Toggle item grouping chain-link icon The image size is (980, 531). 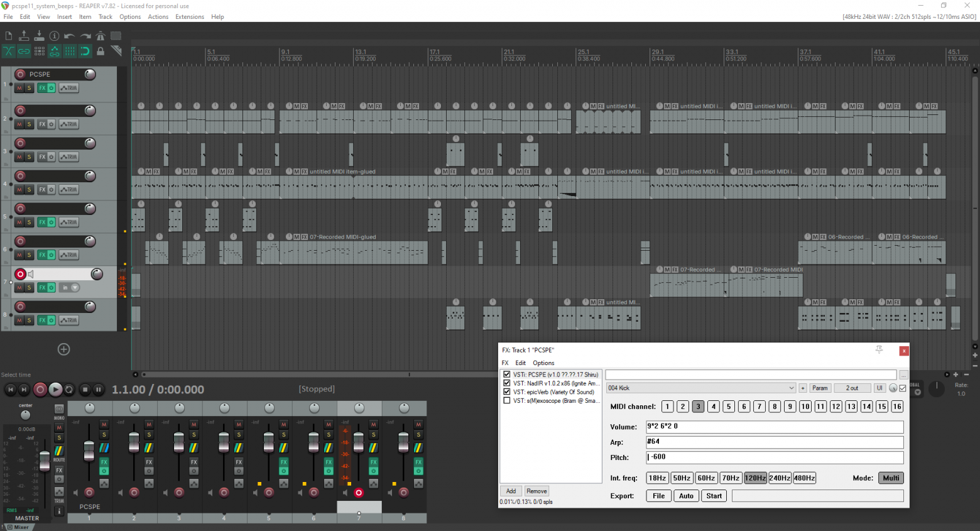coord(24,51)
